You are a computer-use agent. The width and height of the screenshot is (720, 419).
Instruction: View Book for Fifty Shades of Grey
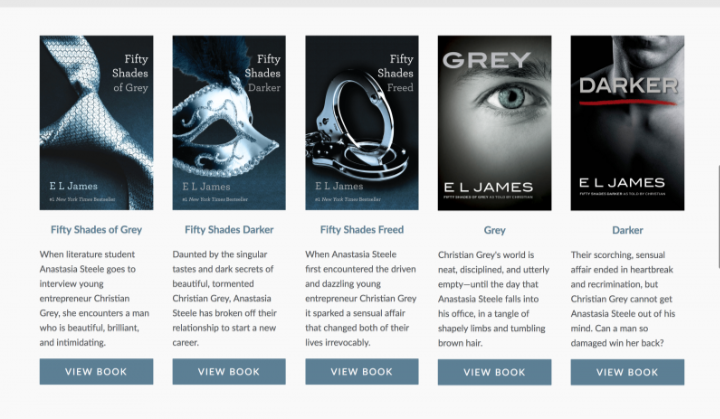(x=96, y=372)
